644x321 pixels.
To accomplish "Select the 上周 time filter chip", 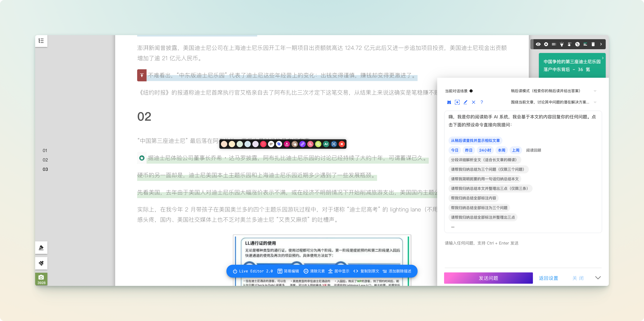I will [515, 150].
